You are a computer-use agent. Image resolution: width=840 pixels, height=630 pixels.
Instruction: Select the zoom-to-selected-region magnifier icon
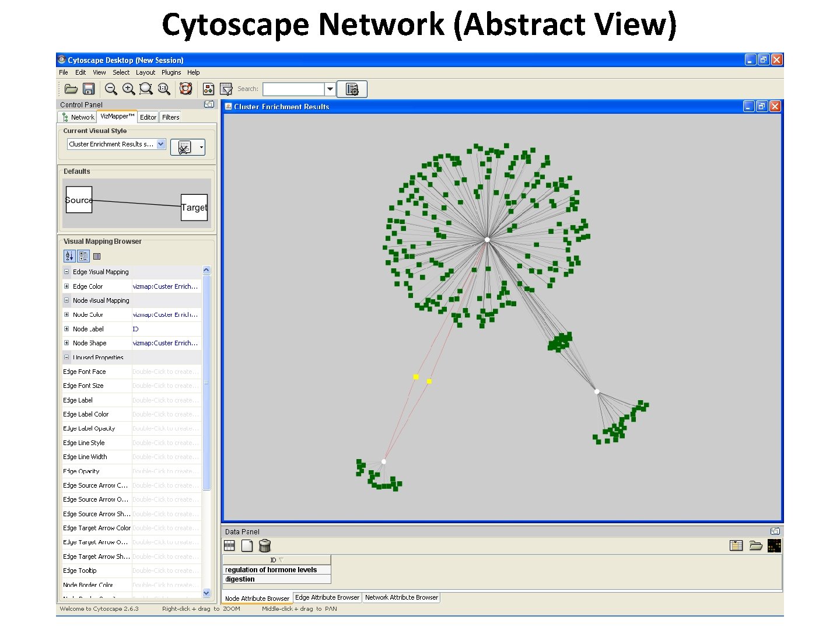click(146, 89)
